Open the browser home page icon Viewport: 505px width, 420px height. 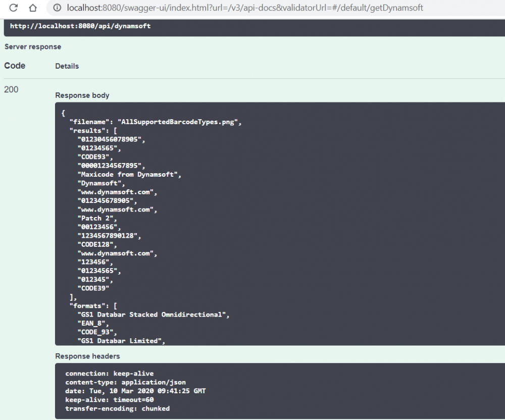33,8
